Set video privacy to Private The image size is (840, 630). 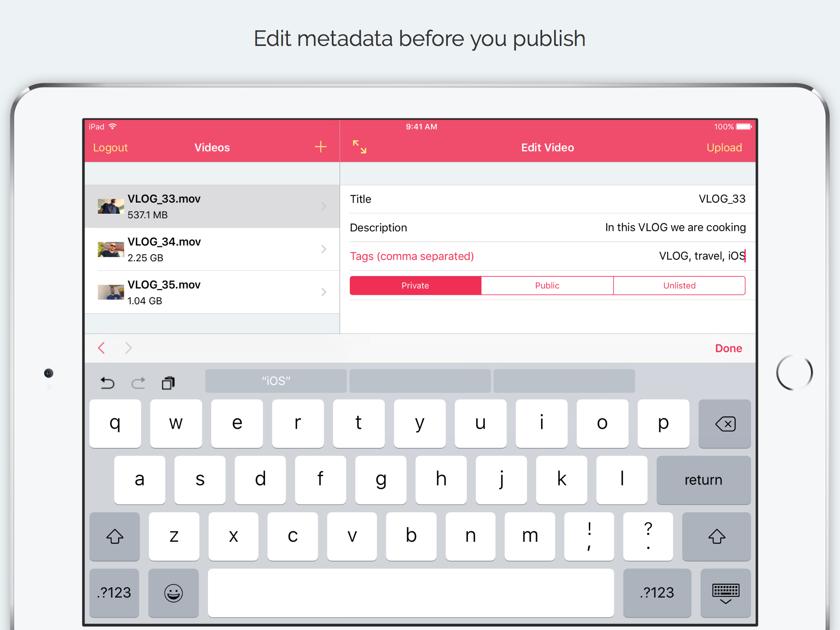[415, 285]
